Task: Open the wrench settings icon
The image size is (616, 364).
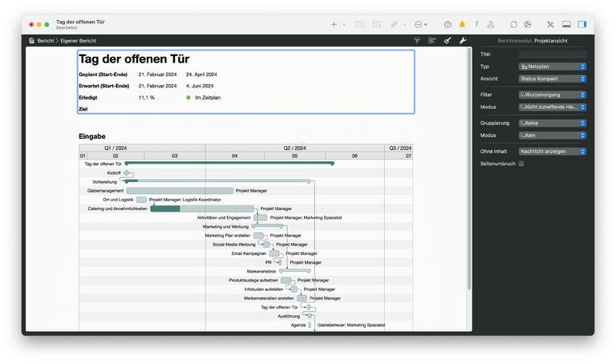Action: [463, 40]
